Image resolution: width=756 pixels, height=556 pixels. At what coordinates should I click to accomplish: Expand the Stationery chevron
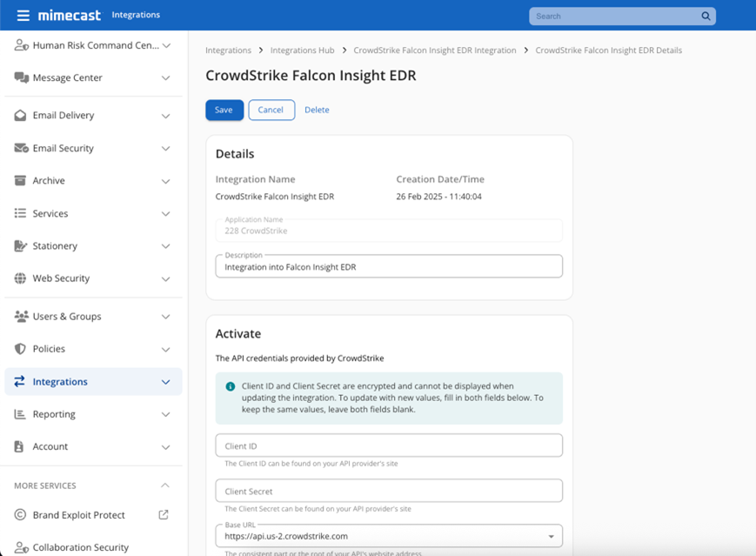pos(166,246)
